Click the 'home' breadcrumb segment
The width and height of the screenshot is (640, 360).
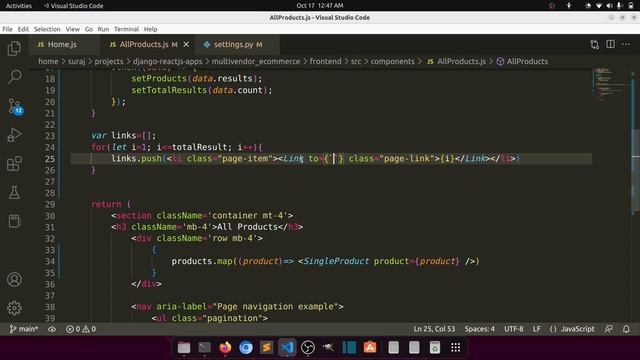click(48, 61)
